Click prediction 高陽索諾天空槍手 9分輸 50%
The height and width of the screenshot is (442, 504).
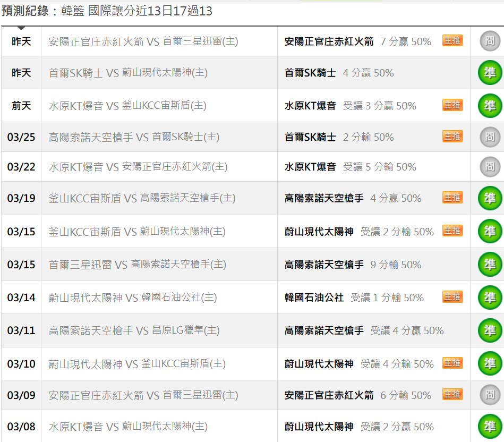click(353, 265)
